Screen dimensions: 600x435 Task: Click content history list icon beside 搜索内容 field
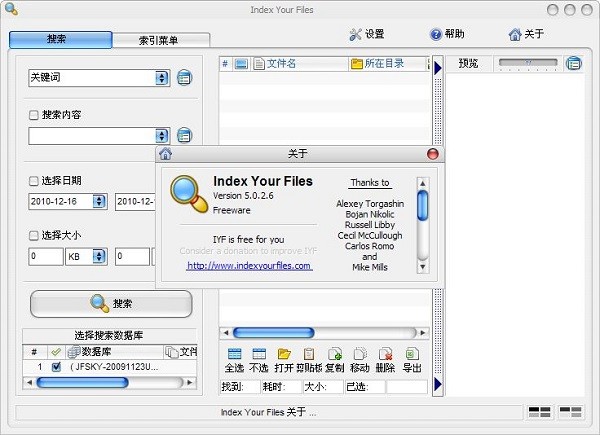click(x=184, y=136)
